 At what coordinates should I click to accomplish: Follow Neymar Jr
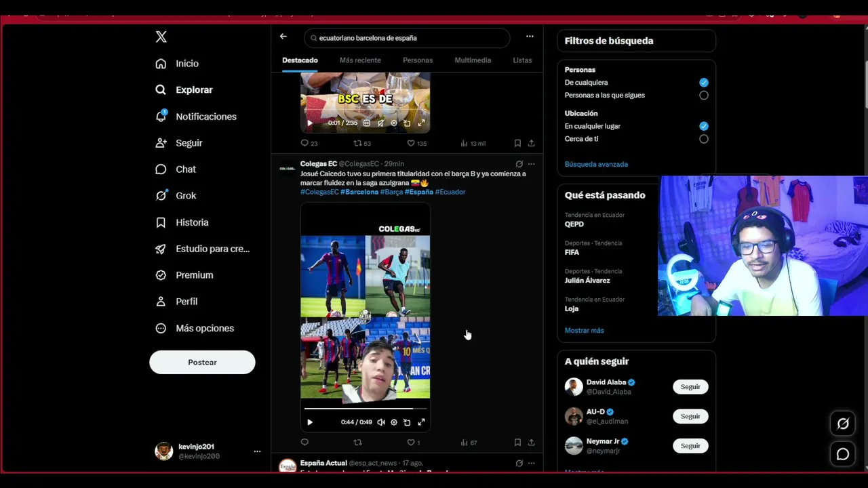click(x=690, y=446)
